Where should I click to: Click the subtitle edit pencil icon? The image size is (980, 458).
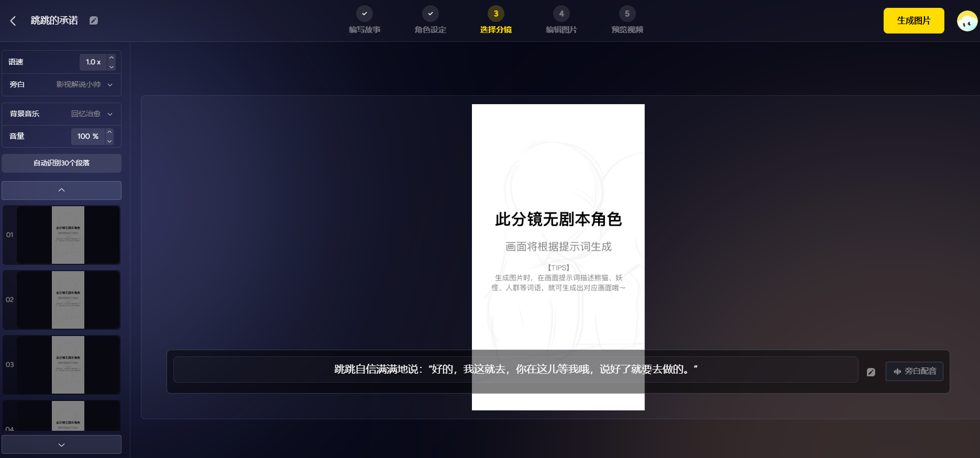(871, 372)
